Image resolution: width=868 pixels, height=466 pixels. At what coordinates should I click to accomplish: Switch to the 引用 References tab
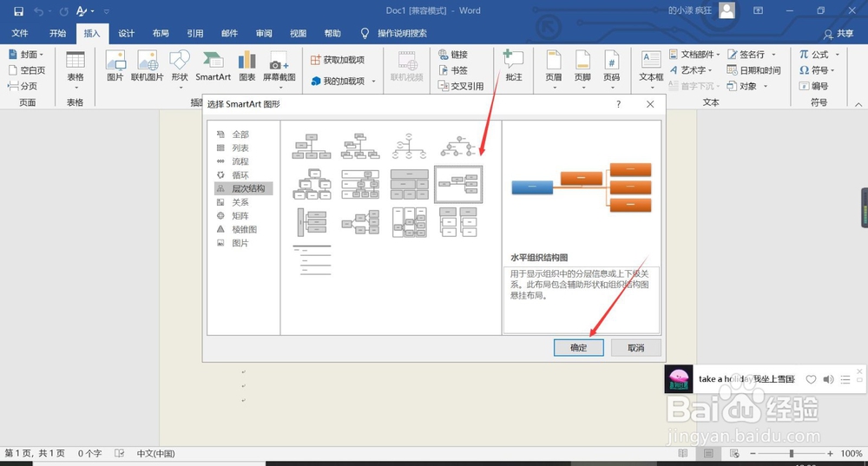(194, 33)
